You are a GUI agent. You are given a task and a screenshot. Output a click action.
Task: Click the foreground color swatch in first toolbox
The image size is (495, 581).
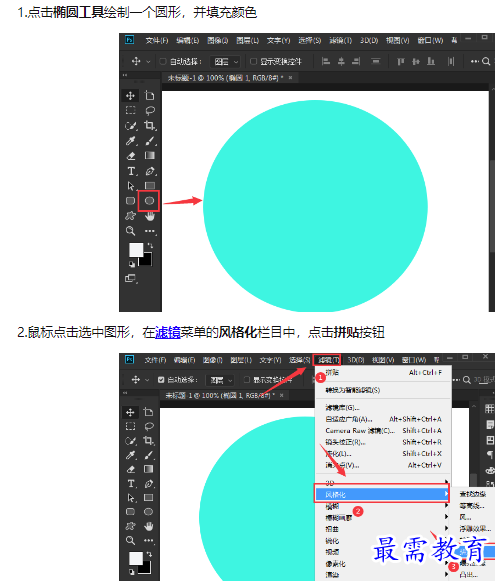click(135, 249)
